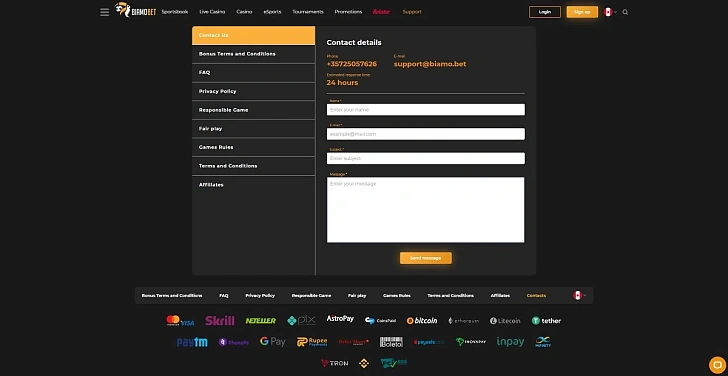
Task: Select Responsible Game in the sidebar
Action: coord(254,110)
